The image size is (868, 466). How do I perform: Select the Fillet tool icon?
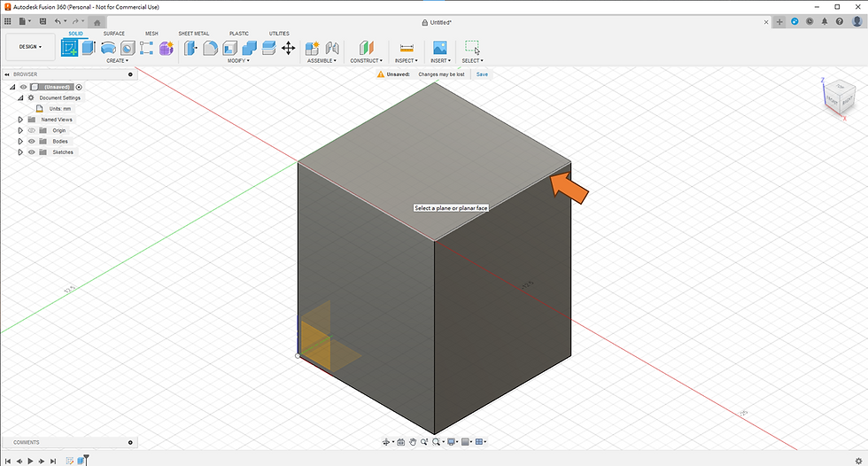(x=211, y=48)
